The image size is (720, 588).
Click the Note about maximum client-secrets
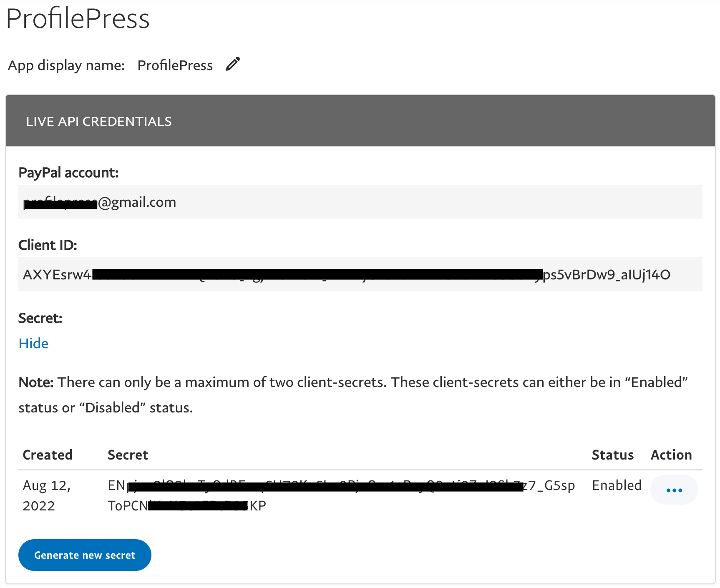[x=353, y=395]
